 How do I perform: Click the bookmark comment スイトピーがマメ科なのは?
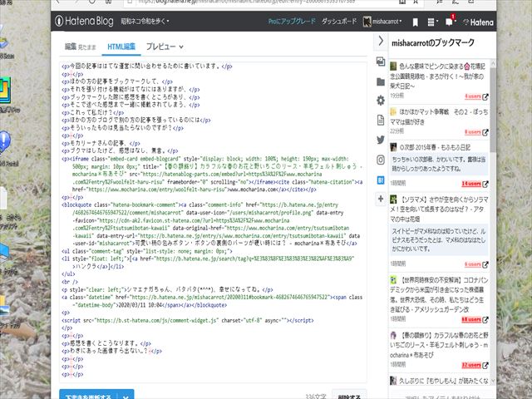438,240
